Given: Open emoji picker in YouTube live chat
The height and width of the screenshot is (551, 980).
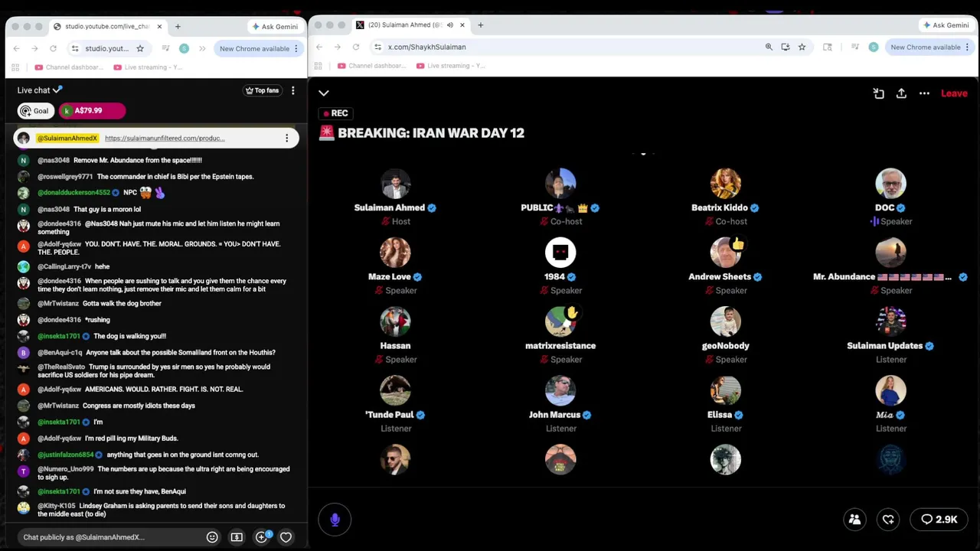Looking at the screenshot, I should tap(212, 537).
